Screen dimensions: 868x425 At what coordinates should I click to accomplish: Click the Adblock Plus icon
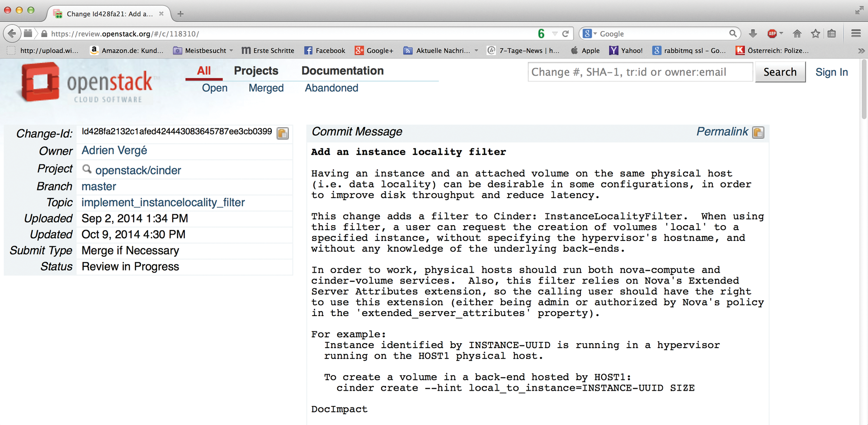[772, 34]
